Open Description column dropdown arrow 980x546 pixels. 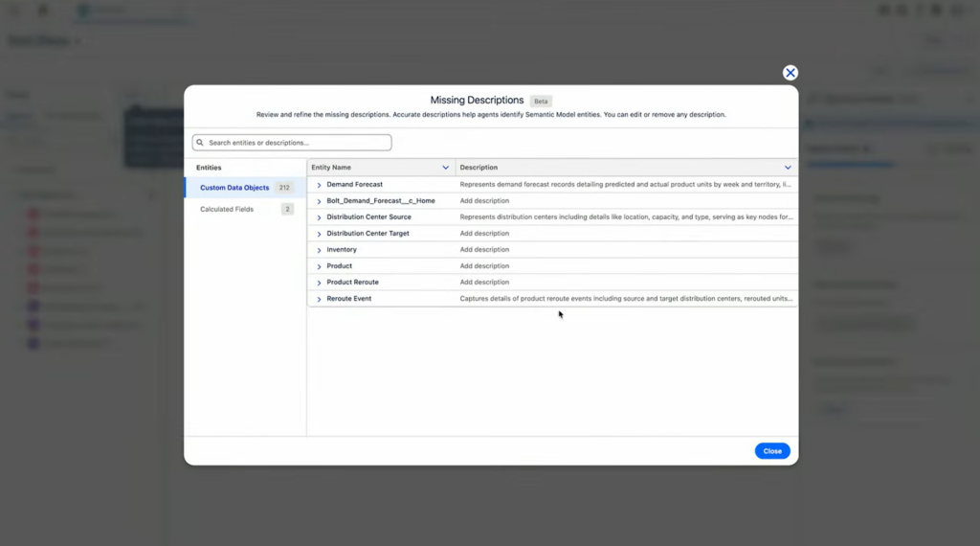pyautogui.click(x=788, y=168)
